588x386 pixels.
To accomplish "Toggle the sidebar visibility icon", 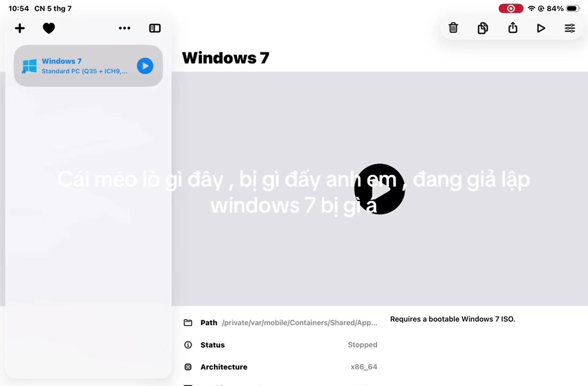I will [155, 28].
